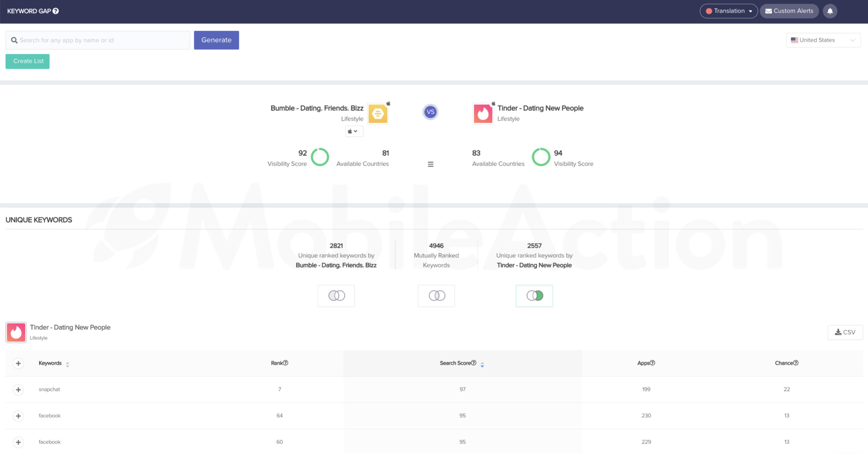Click the VS badge between apps
The width and height of the screenshot is (868, 454).
[x=430, y=112]
